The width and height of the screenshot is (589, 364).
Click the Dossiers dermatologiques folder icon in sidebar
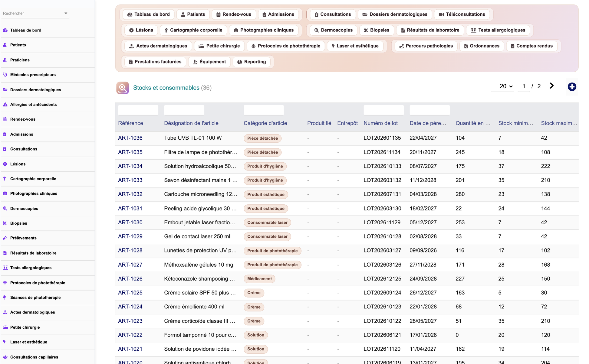click(5, 90)
